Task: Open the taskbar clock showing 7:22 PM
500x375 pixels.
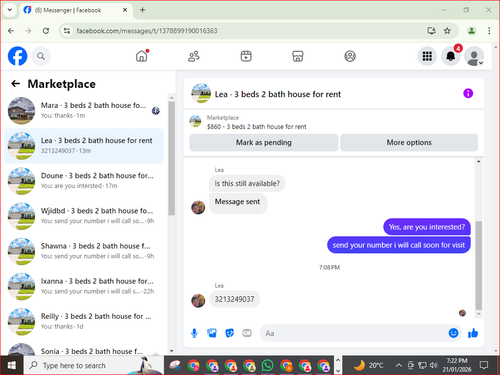Action: coord(457,365)
